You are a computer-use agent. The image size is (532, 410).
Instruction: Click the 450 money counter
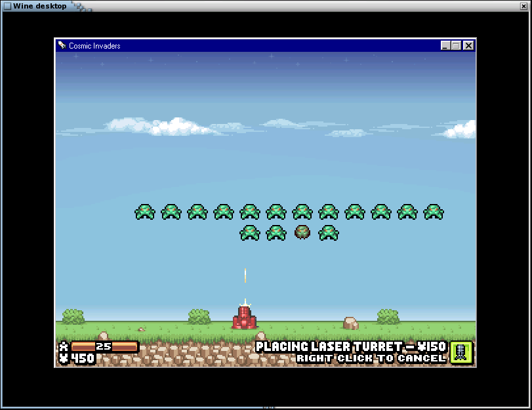(83, 358)
